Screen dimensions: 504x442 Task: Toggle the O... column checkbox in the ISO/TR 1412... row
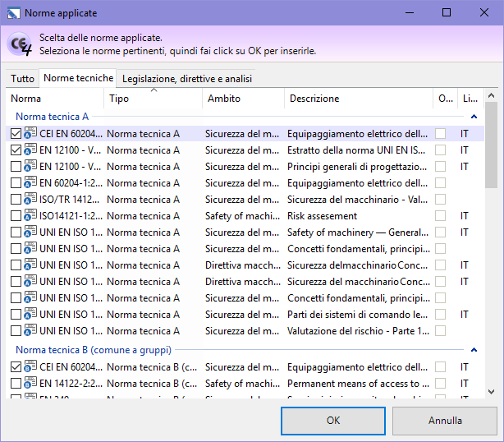[x=440, y=199]
